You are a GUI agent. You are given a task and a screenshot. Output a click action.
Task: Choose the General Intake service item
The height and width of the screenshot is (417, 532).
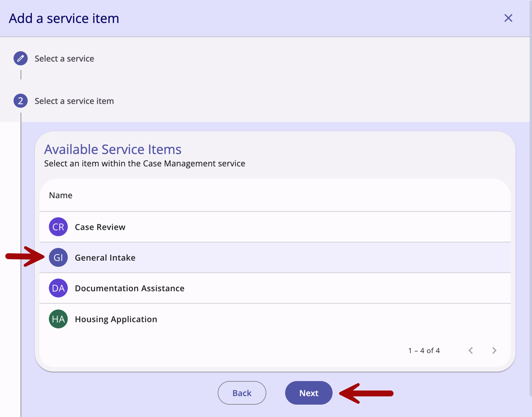tap(275, 257)
